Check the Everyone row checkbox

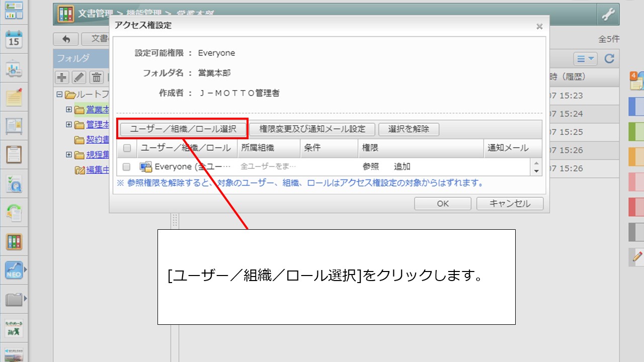click(127, 167)
